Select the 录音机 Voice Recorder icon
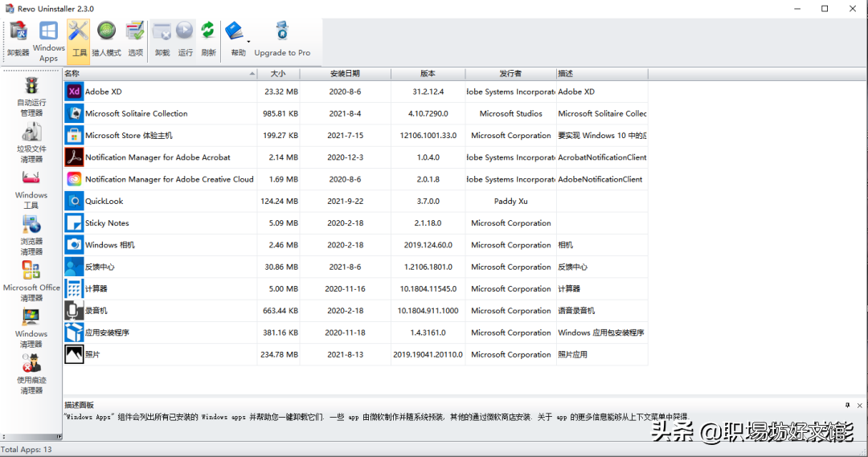This screenshot has width=868, height=457. point(74,310)
